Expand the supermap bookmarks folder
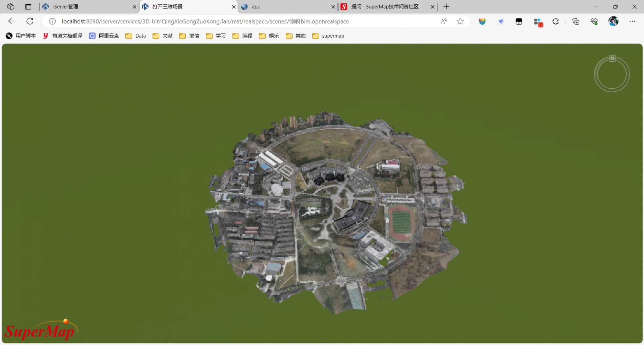644x345 pixels. [328, 36]
